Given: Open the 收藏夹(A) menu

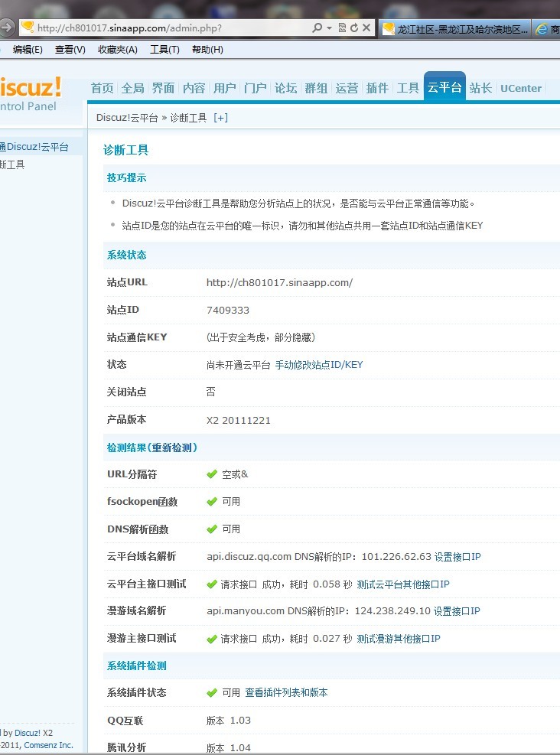Looking at the screenshot, I should [x=118, y=50].
